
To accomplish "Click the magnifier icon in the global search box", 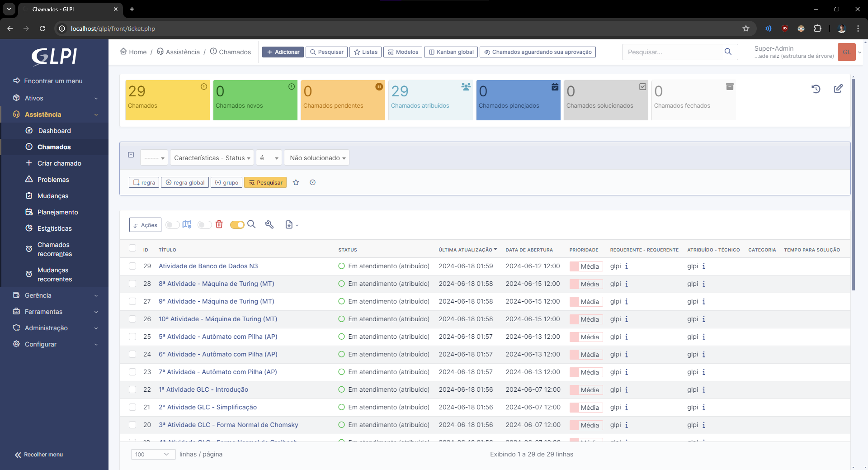I will pos(728,52).
